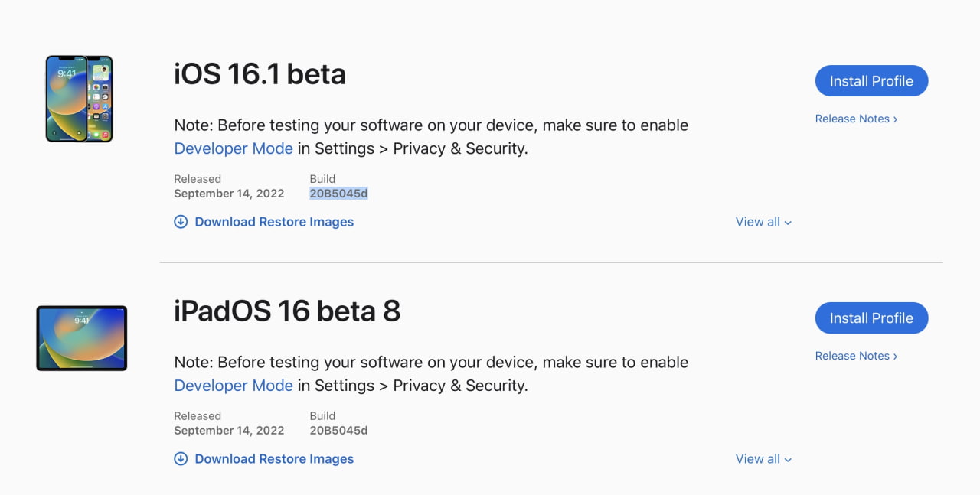
Task: Click the download arrow icon under iOS 16.1 beta
Action: 181,222
